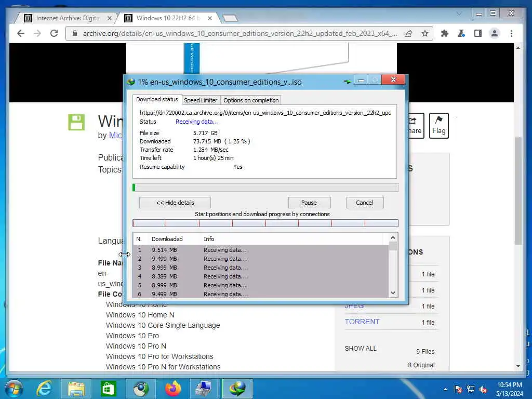Click the share page icon in address bar
The height and width of the screenshot is (399, 532).
408,33
